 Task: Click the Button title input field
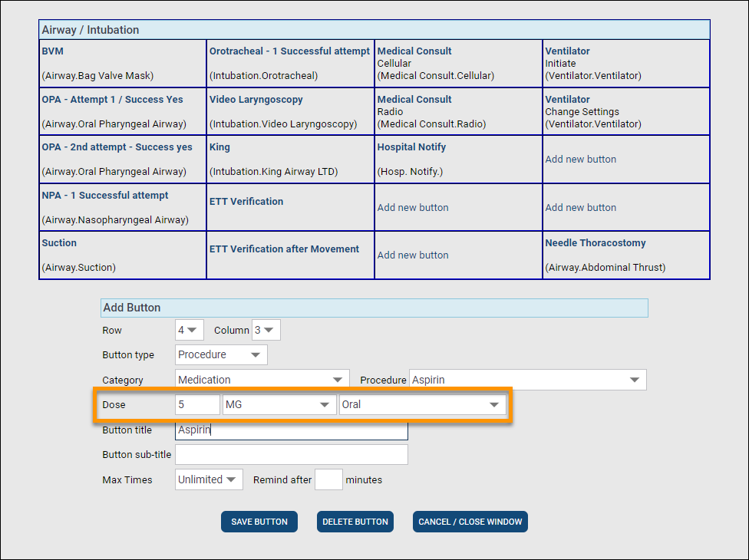(x=292, y=430)
